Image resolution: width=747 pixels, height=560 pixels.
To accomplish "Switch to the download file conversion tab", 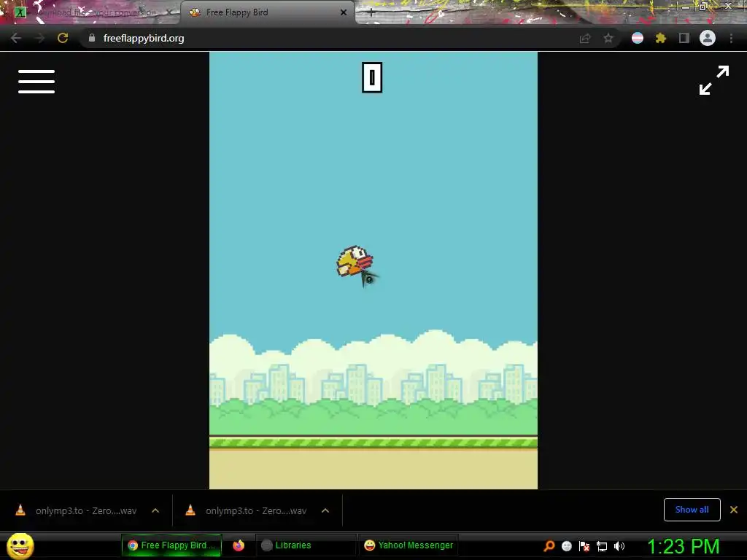I will click(93, 13).
